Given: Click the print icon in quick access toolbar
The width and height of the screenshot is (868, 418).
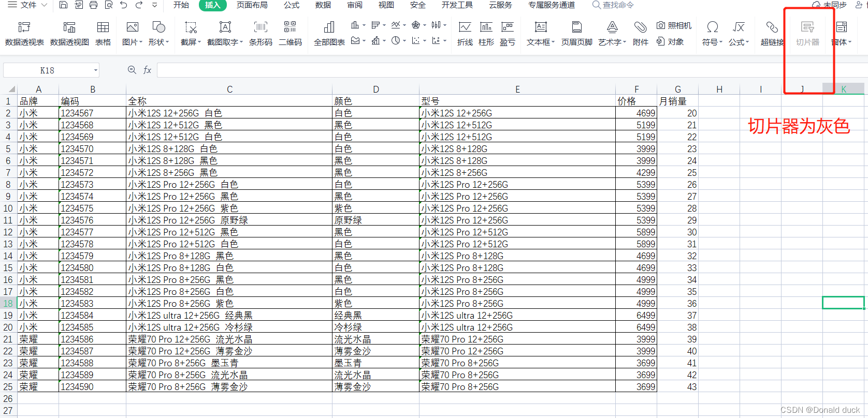Looking at the screenshot, I should 93,5.
